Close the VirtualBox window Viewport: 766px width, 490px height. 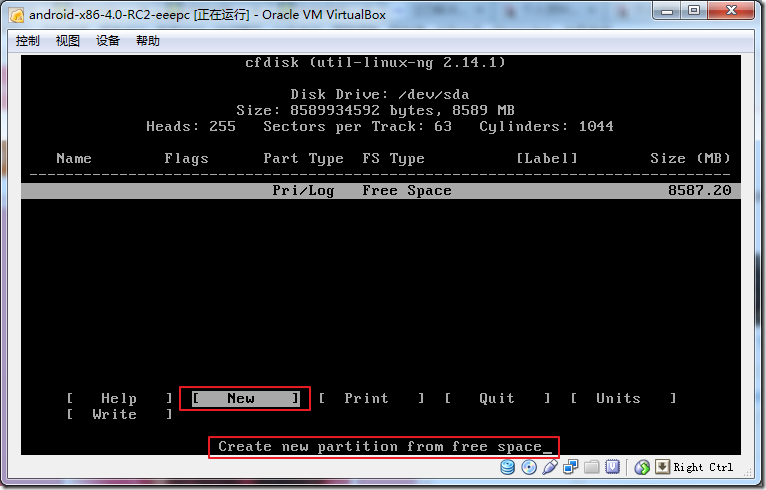click(731, 11)
